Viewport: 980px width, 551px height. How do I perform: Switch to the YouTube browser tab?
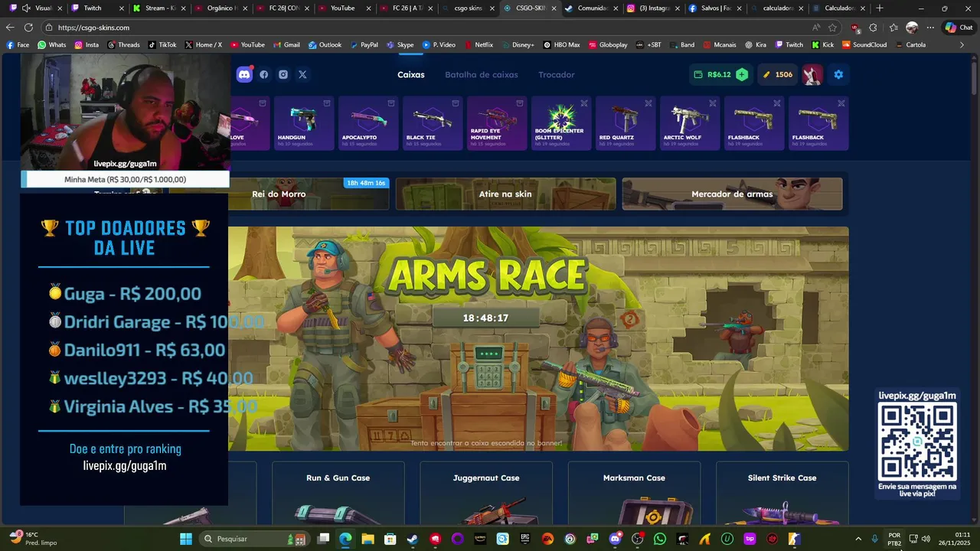coord(342,8)
